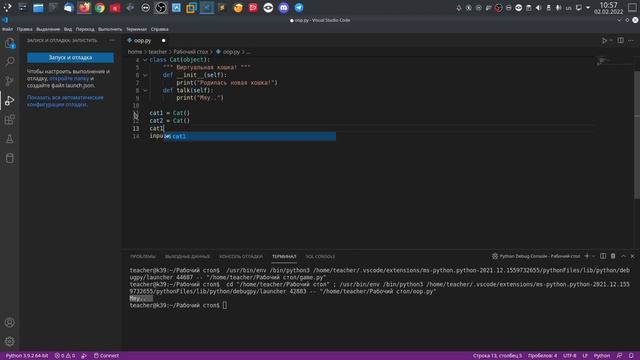Open the Testing flask icon
The width and height of the screenshot is (640, 360).
coord(9,139)
